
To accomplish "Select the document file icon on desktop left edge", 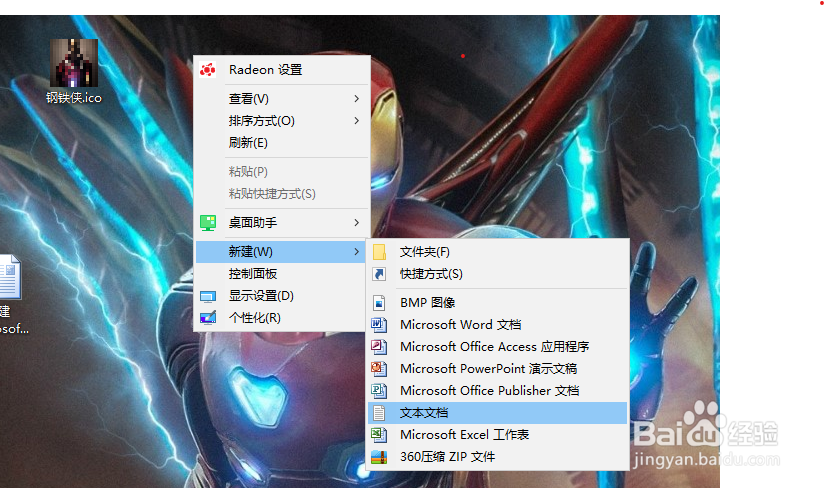I will click(x=10, y=277).
